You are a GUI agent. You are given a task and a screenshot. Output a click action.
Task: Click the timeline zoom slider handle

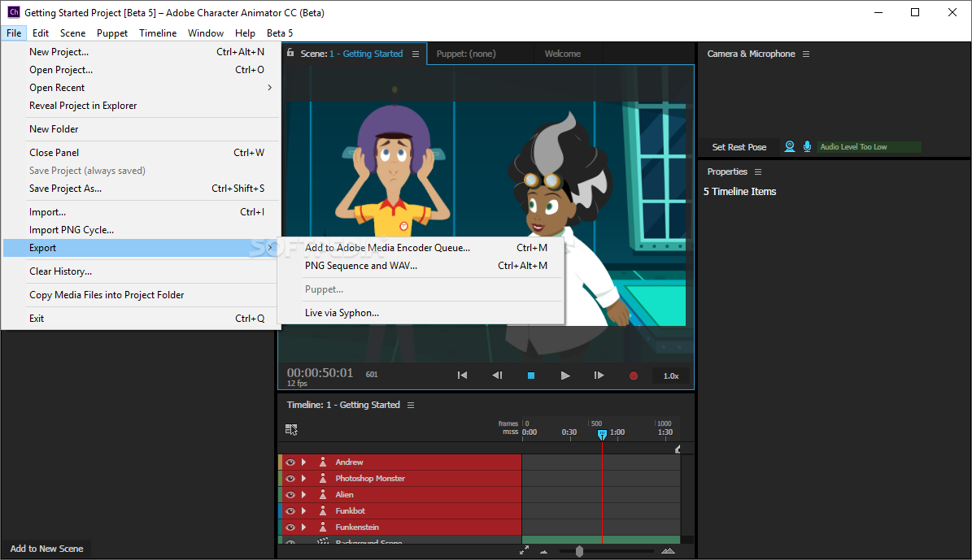coord(579,551)
